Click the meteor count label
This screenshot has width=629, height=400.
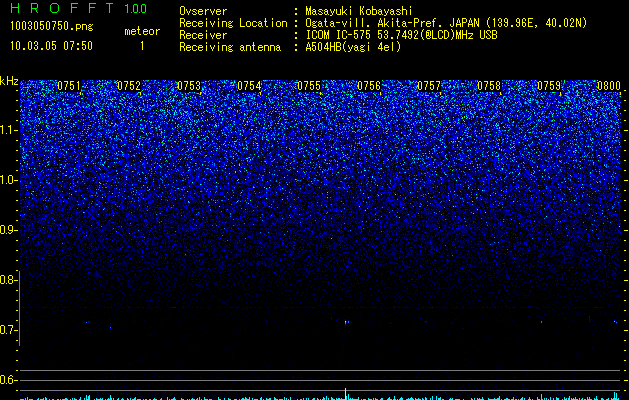(142, 31)
